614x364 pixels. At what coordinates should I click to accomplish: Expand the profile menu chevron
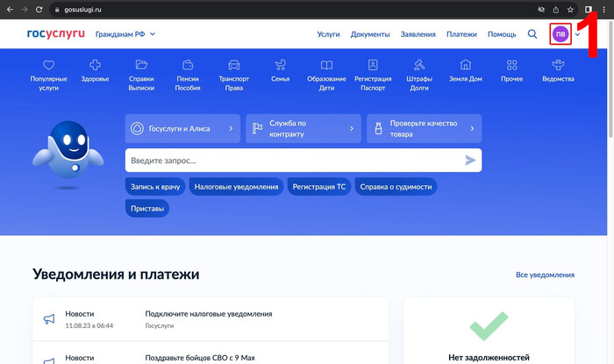coord(577,34)
